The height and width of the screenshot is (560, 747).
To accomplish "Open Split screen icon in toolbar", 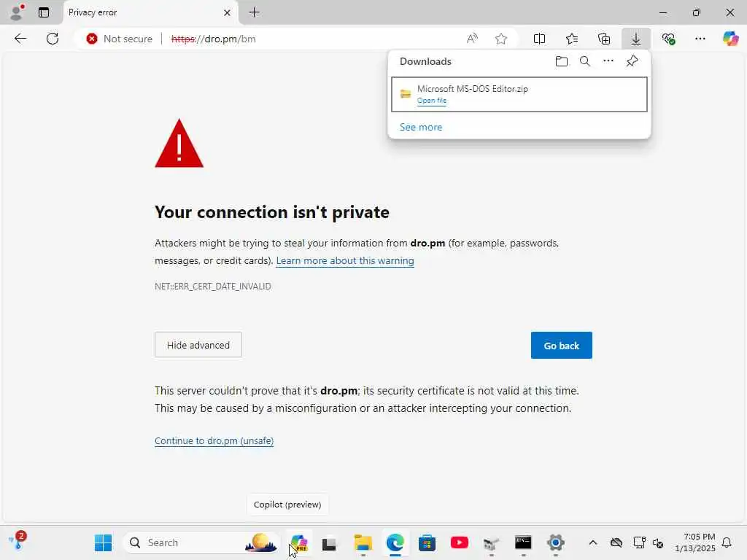I will click(x=539, y=39).
